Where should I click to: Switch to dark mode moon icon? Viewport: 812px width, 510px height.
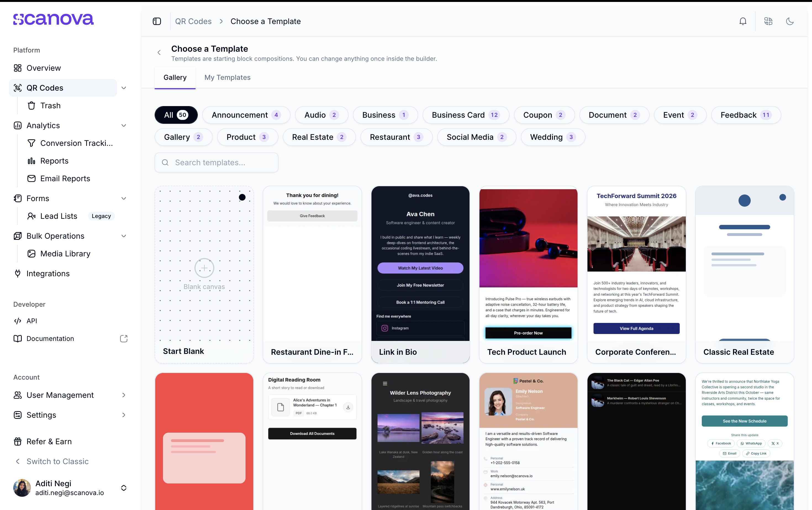click(790, 21)
